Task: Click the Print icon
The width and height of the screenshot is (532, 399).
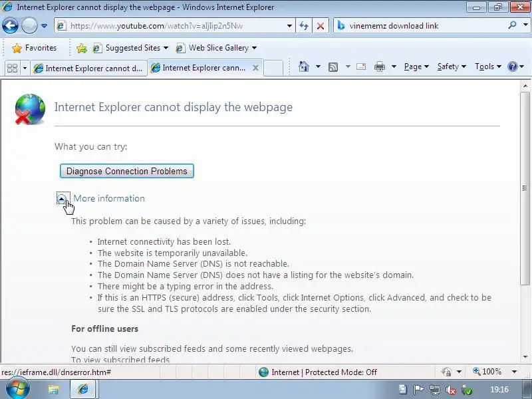Action: point(379,66)
